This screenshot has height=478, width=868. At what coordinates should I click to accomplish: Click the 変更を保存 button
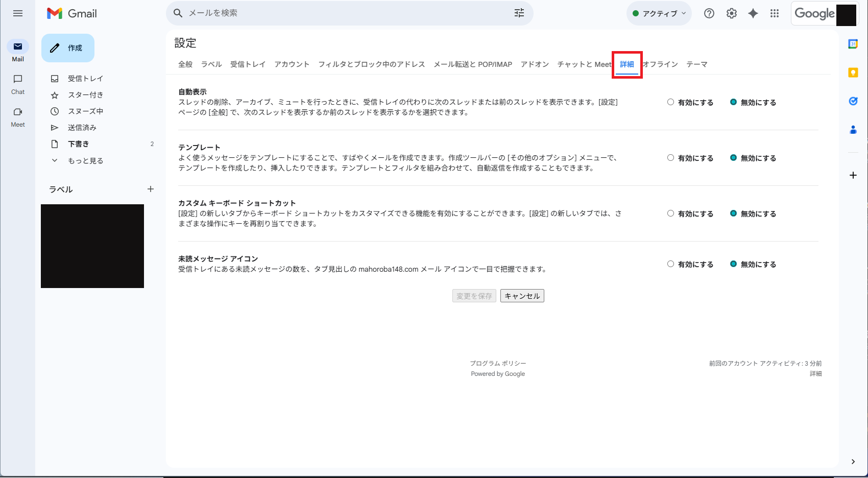coord(474,296)
